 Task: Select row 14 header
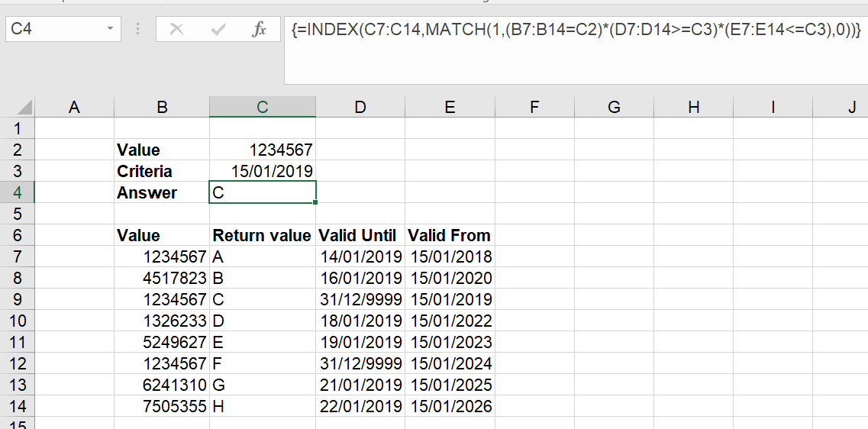[17, 406]
